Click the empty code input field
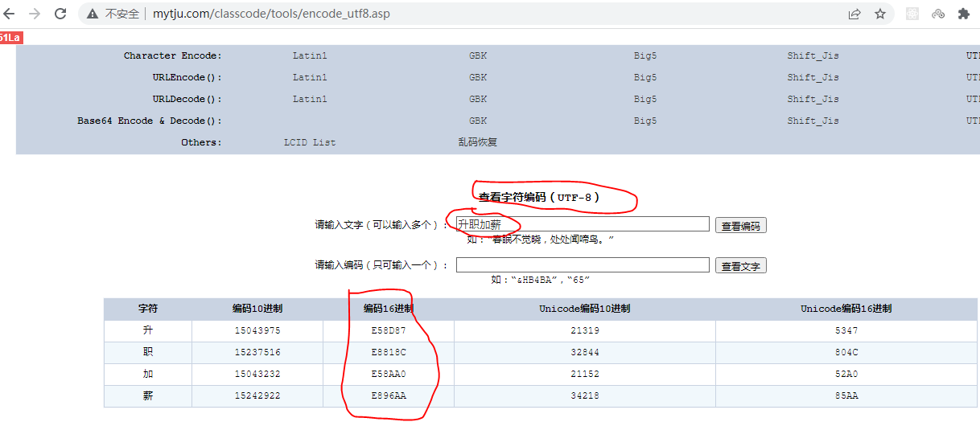 (x=583, y=264)
